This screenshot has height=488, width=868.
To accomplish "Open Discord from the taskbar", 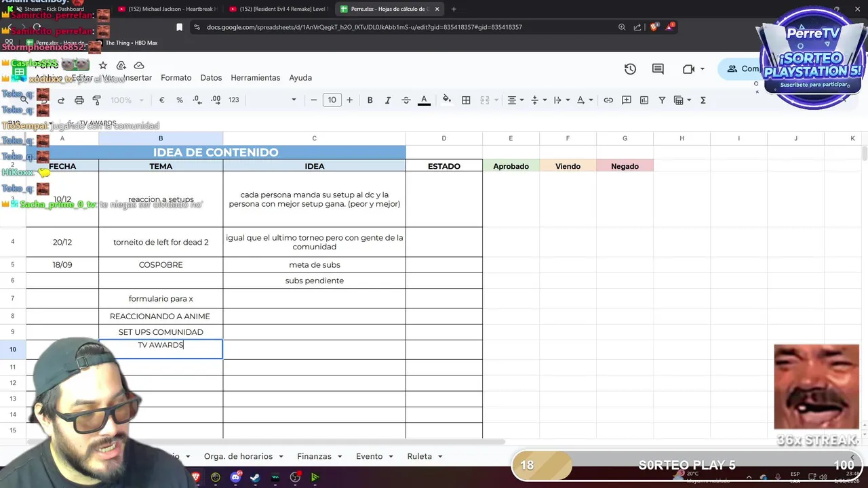I will [x=235, y=477].
